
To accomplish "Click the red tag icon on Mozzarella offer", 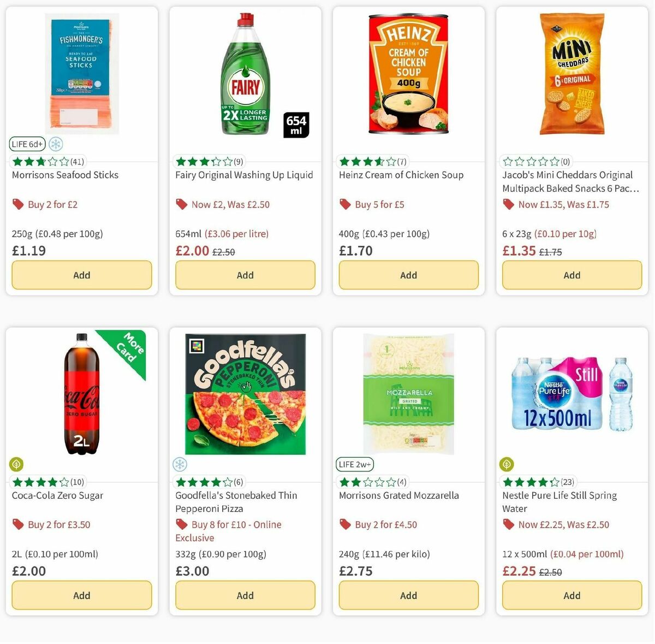I will (x=345, y=524).
